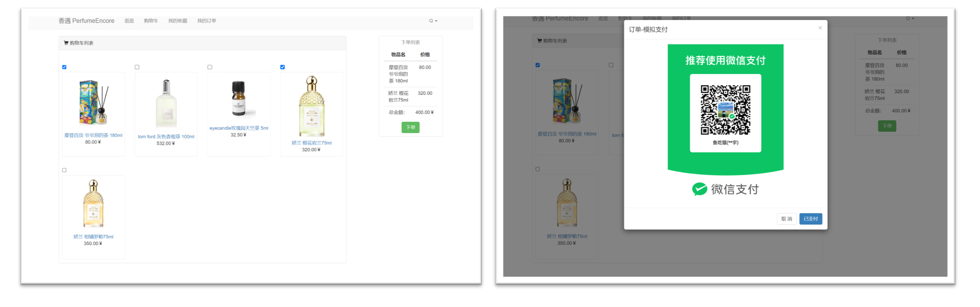980x307 pixels.
Task: Open the 逛逛 nav item in the left window
Action: 129,21
